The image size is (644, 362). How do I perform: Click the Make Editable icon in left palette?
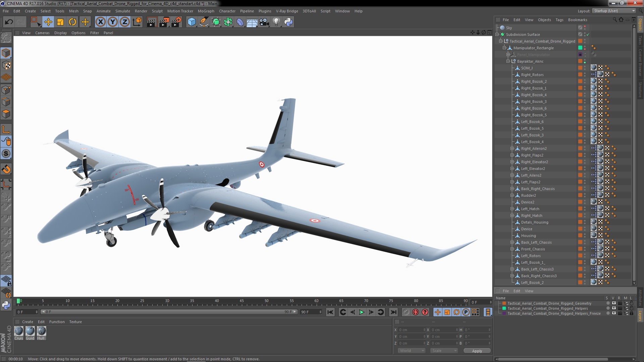[6, 38]
